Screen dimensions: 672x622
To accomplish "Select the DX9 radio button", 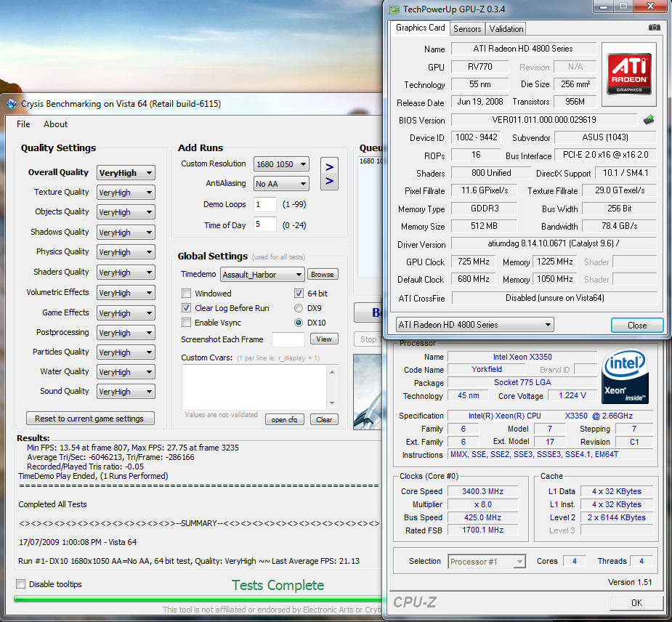I will click(299, 308).
